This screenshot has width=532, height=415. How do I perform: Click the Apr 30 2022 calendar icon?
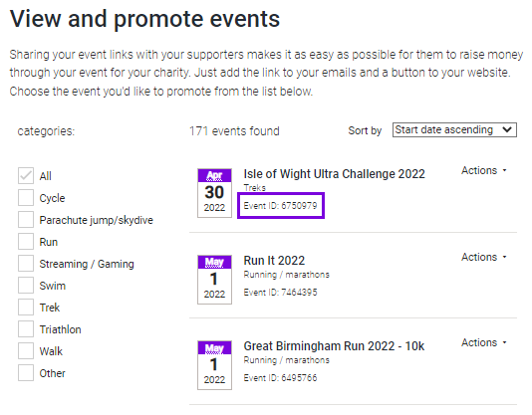(x=214, y=193)
